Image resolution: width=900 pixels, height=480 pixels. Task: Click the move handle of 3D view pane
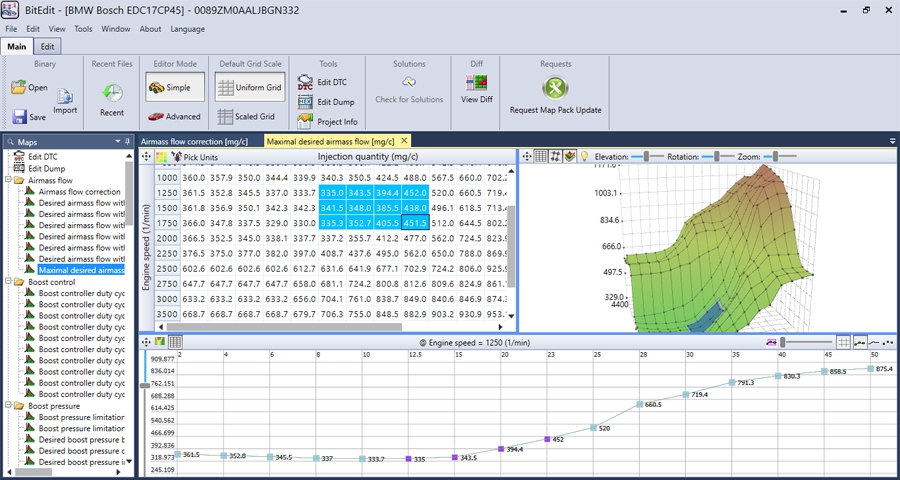pyautogui.click(x=527, y=156)
